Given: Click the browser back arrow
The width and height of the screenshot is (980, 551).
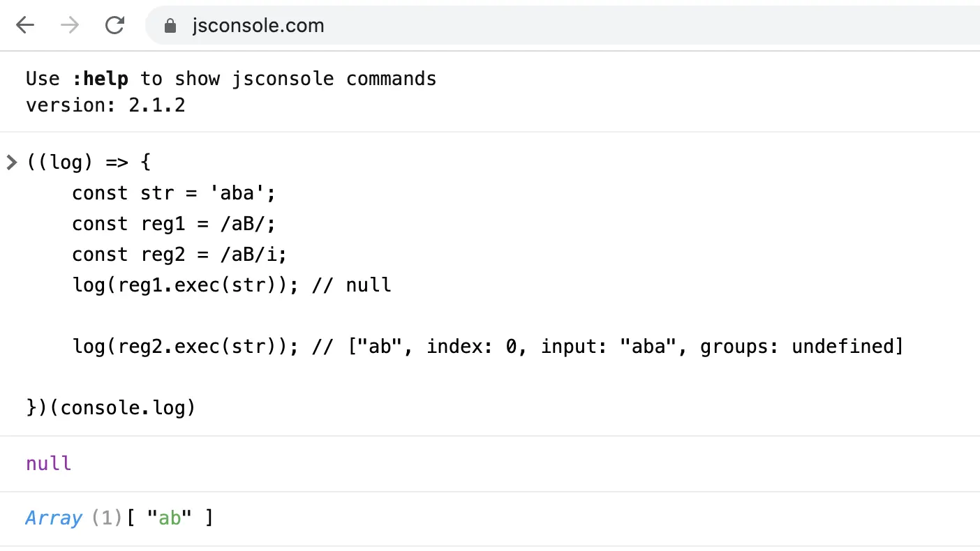Looking at the screenshot, I should [x=25, y=26].
